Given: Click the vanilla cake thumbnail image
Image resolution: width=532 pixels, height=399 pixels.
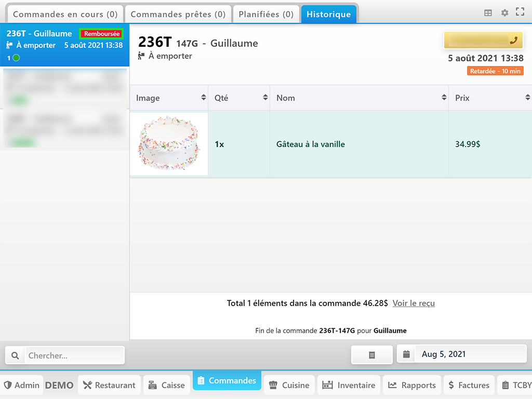Looking at the screenshot, I should tap(169, 144).
